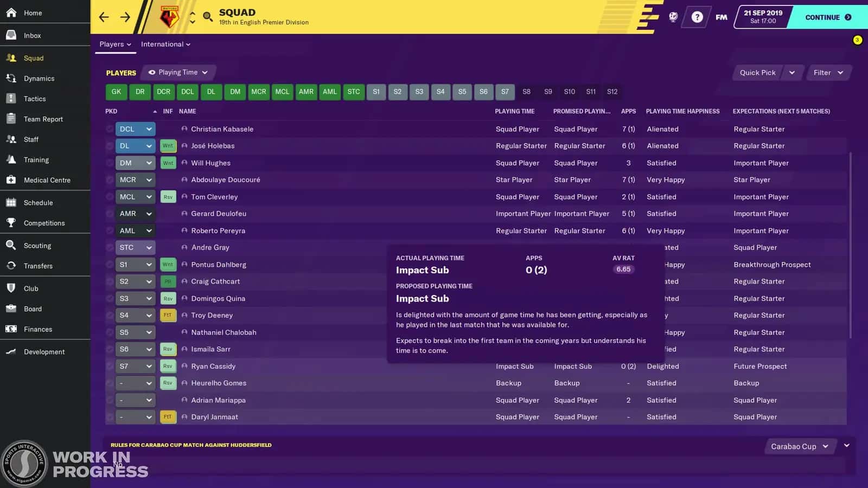Open the help question mark icon
The width and height of the screenshot is (868, 488).
697,17
